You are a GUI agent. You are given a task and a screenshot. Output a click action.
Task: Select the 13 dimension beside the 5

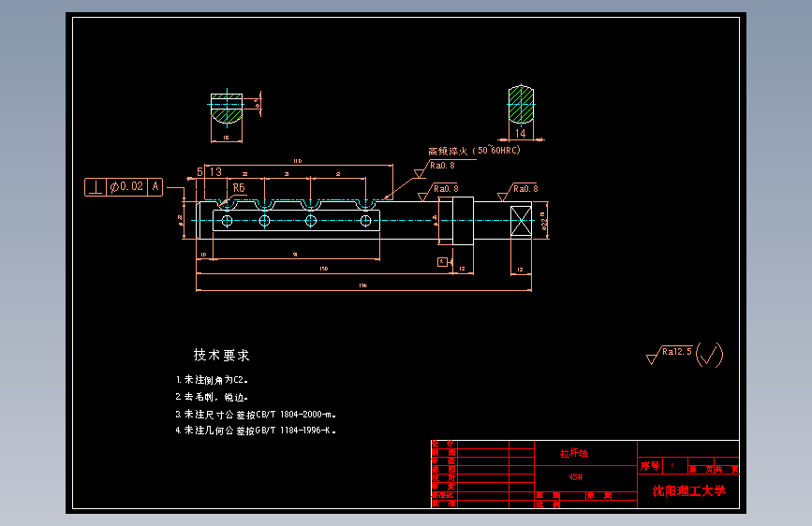click(215, 172)
